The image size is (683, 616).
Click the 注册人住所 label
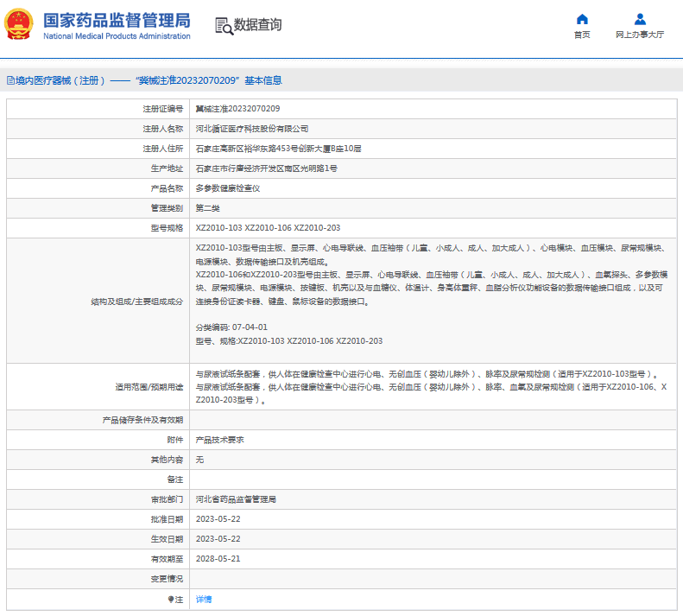(163, 149)
